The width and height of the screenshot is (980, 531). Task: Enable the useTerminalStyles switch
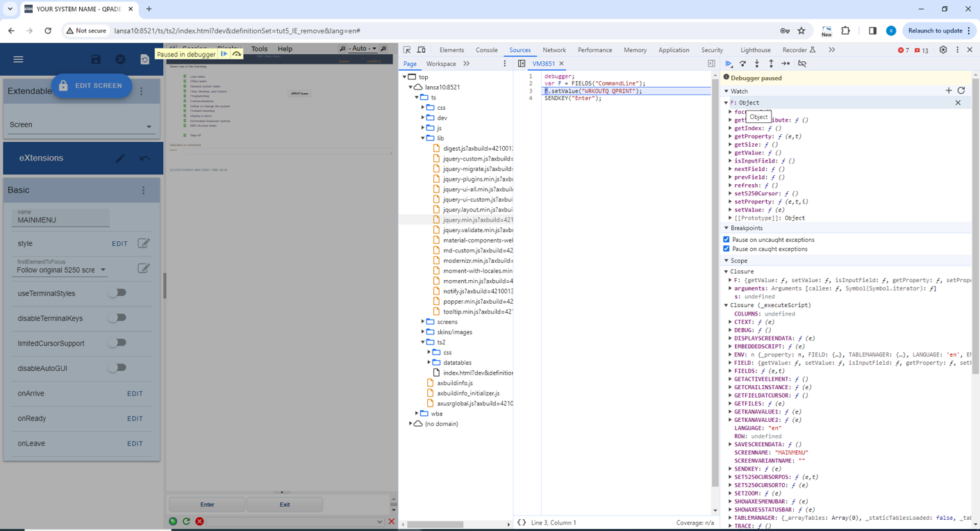[x=117, y=293]
